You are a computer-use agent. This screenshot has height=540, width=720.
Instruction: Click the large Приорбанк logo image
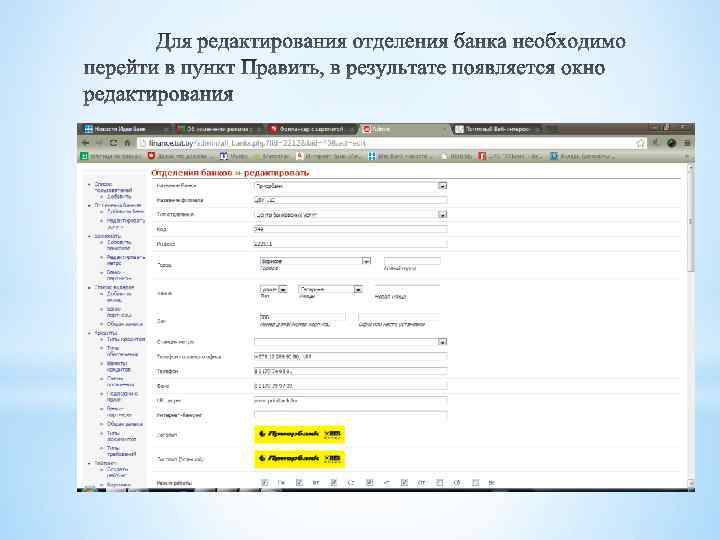(299, 459)
